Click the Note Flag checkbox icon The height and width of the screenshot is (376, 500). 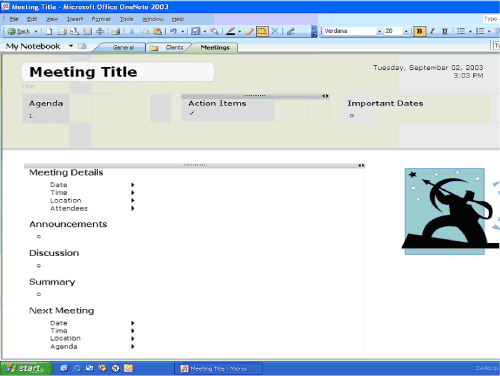[x=196, y=31]
